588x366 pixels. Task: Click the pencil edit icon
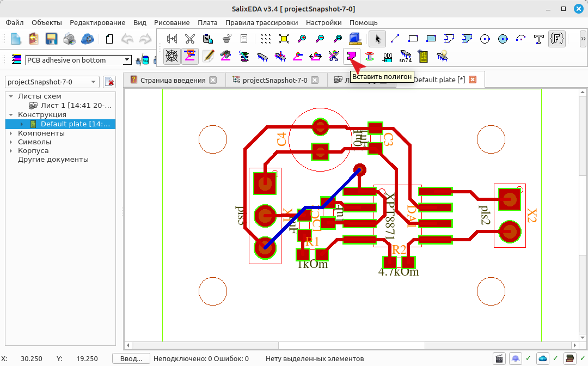click(x=208, y=57)
